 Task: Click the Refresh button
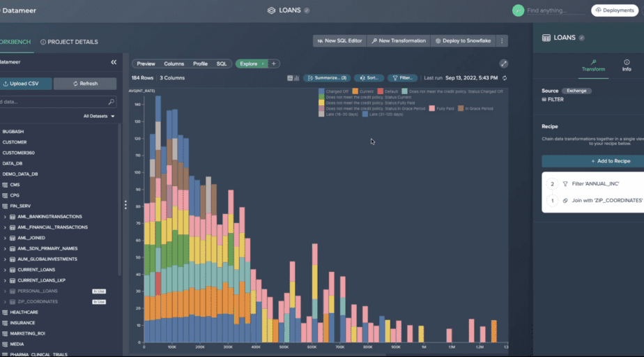(85, 84)
